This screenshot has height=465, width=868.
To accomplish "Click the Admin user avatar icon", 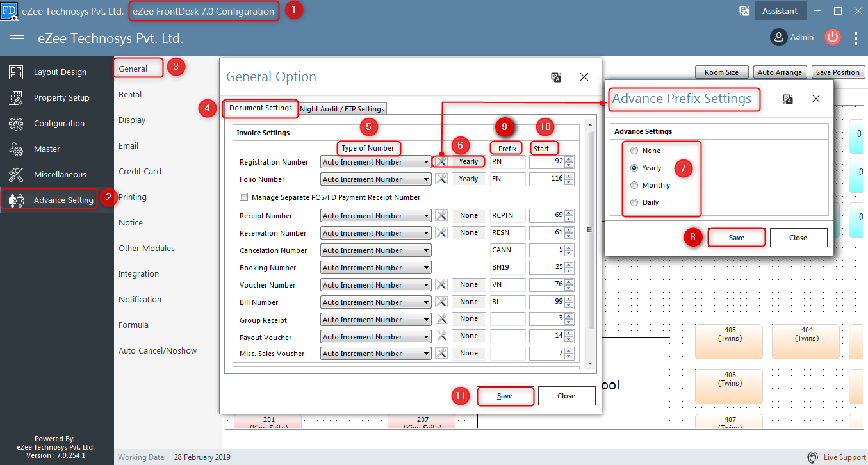I will 778,37.
